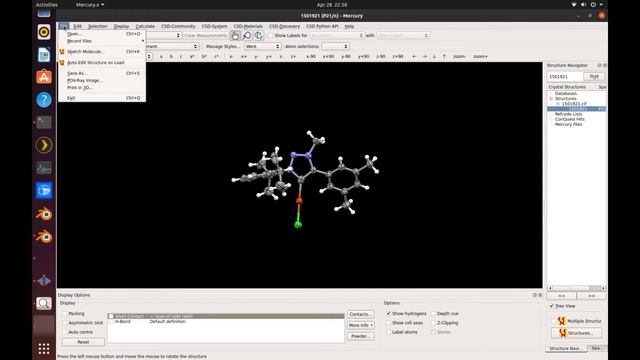Click the right arrow view translation button
The height and width of the screenshot is (360, 640).
coord(424,56)
